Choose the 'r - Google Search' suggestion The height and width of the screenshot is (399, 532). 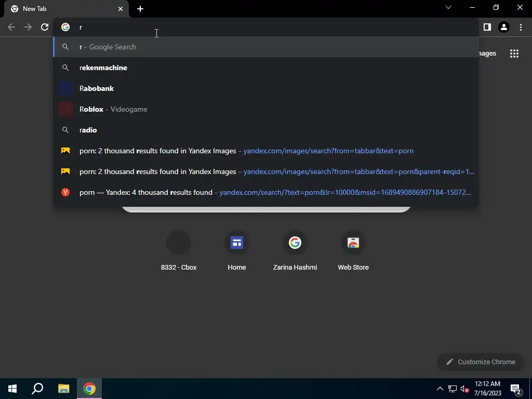coord(267,47)
